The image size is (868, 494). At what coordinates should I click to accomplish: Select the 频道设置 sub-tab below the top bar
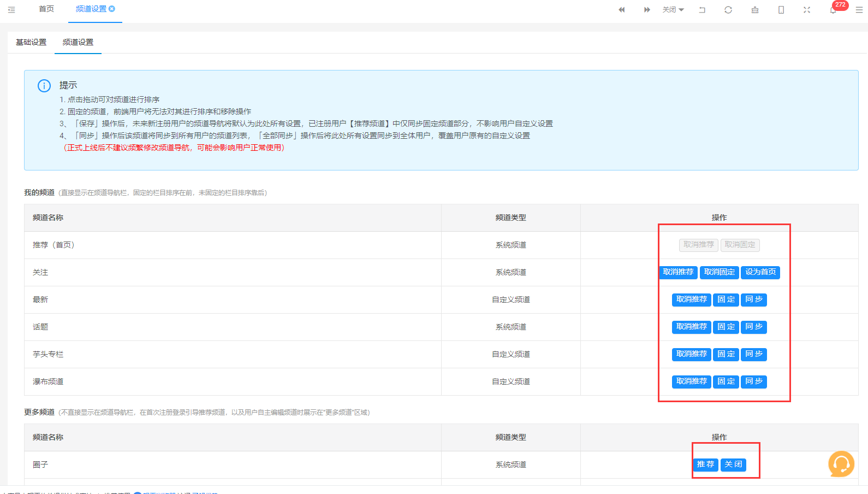(x=78, y=42)
